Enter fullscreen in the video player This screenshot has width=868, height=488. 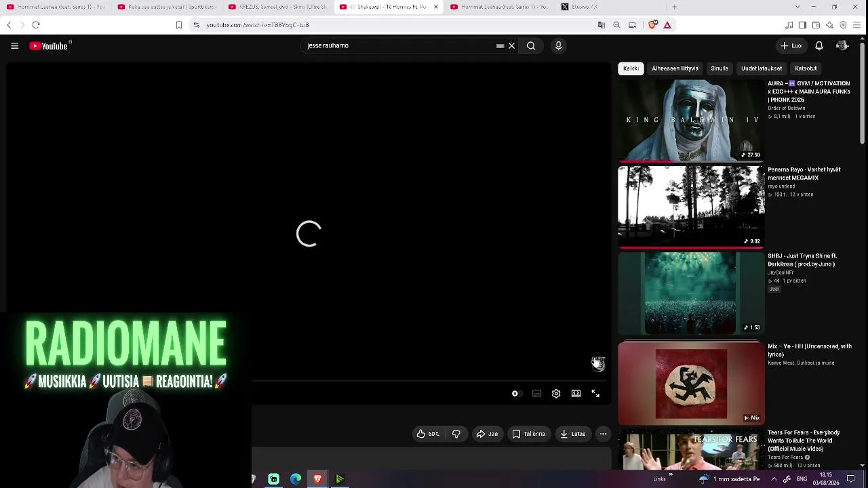(595, 394)
